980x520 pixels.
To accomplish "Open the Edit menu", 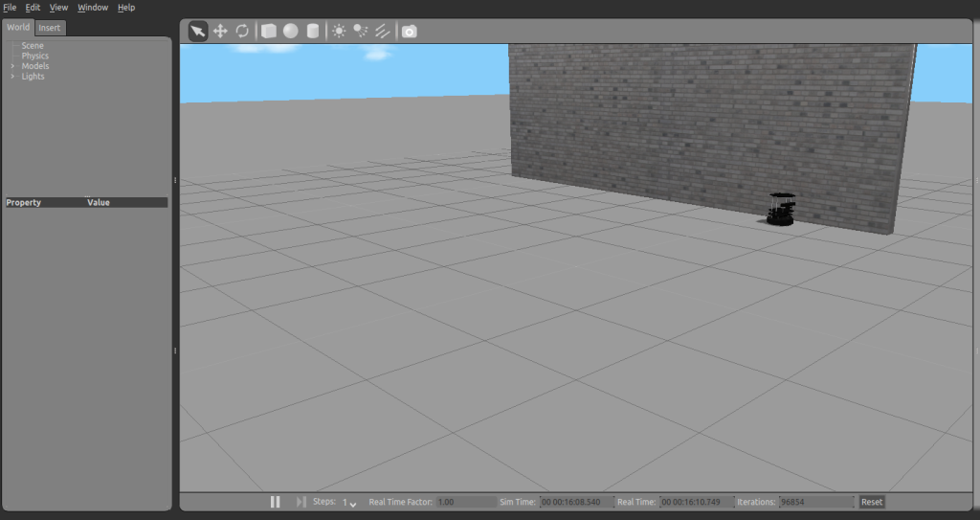I will (x=33, y=8).
